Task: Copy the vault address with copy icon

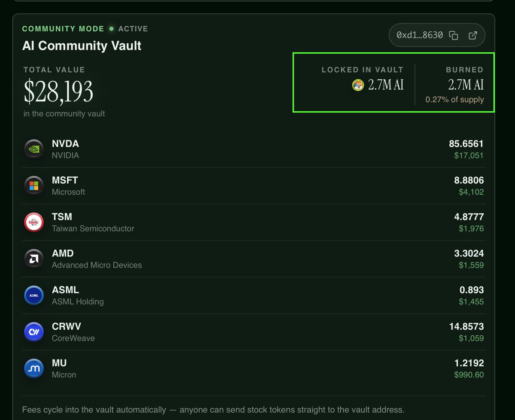Action: (453, 35)
